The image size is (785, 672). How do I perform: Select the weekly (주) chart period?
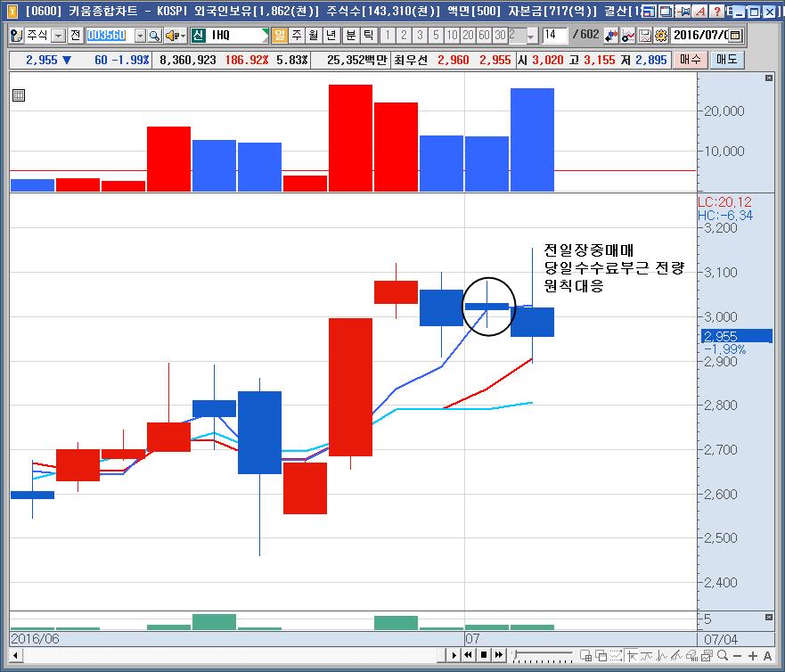tap(297, 36)
